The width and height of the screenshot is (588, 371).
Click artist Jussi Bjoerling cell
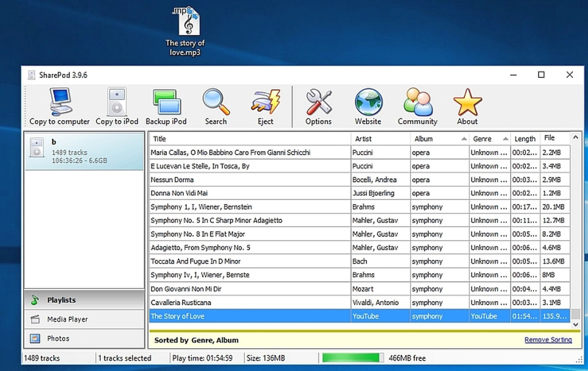(381, 193)
